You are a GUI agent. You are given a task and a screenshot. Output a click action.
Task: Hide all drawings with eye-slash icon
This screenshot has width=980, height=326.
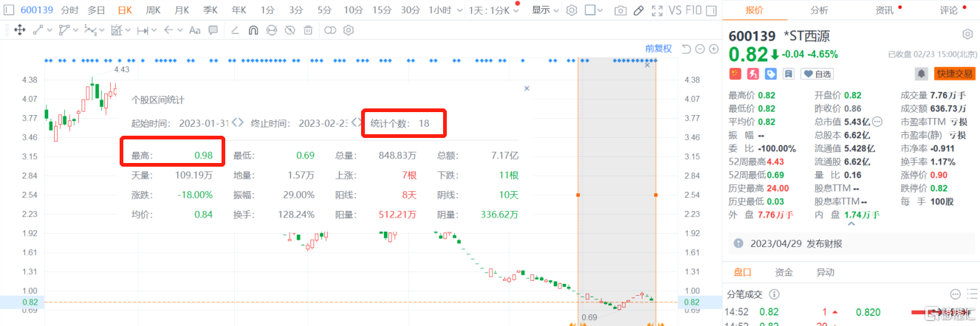tap(290, 30)
